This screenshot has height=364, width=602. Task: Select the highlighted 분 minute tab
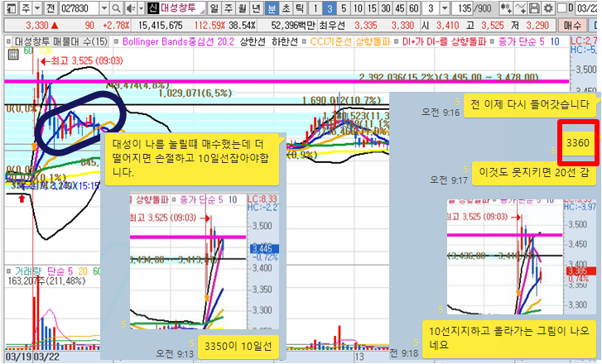click(x=272, y=8)
